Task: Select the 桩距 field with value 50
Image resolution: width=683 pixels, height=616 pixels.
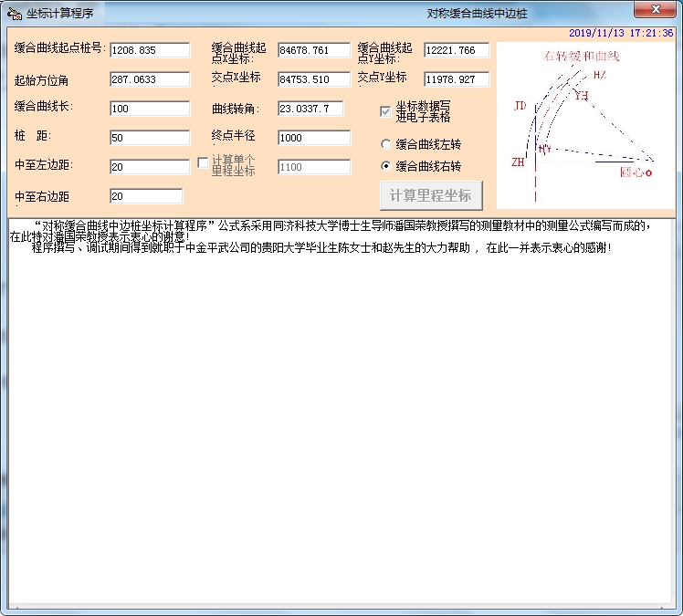Action: click(x=150, y=138)
